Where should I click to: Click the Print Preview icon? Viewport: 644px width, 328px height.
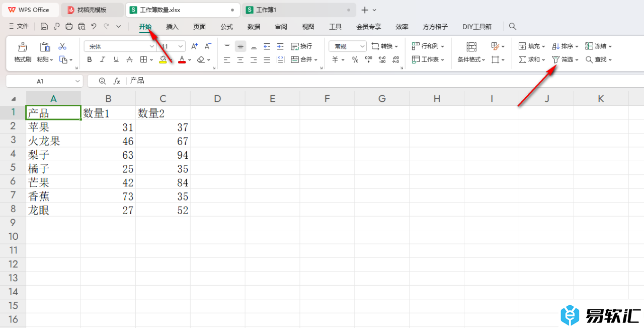(82, 26)
